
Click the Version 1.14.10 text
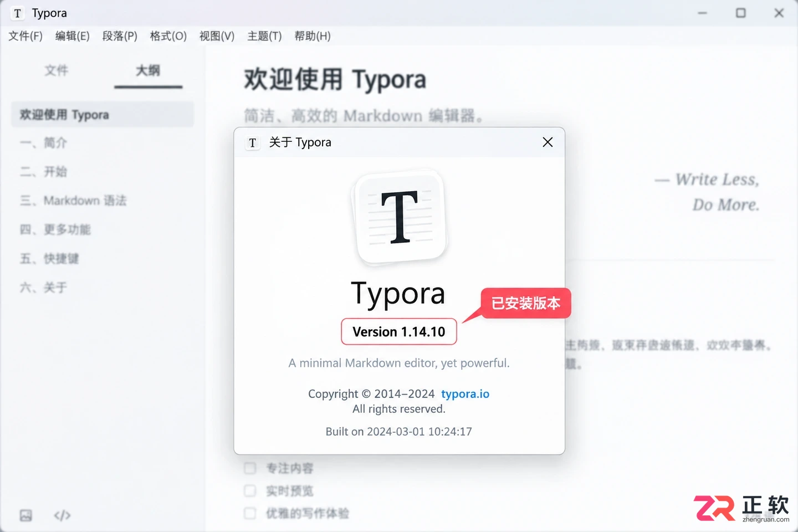coord(399,331)
